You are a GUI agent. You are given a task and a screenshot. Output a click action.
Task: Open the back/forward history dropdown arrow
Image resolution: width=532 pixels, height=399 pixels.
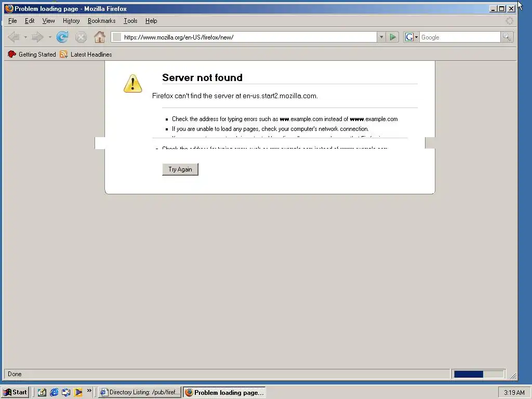click(x=50, y=37)
